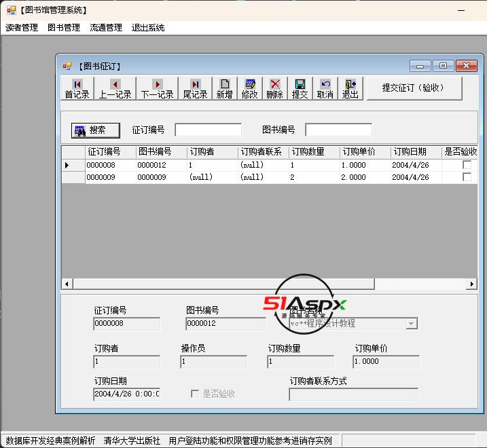Viewport: 487px width, 448px height.
Task: Open the 读者管理 menu
Action: [x=22, y=28]
